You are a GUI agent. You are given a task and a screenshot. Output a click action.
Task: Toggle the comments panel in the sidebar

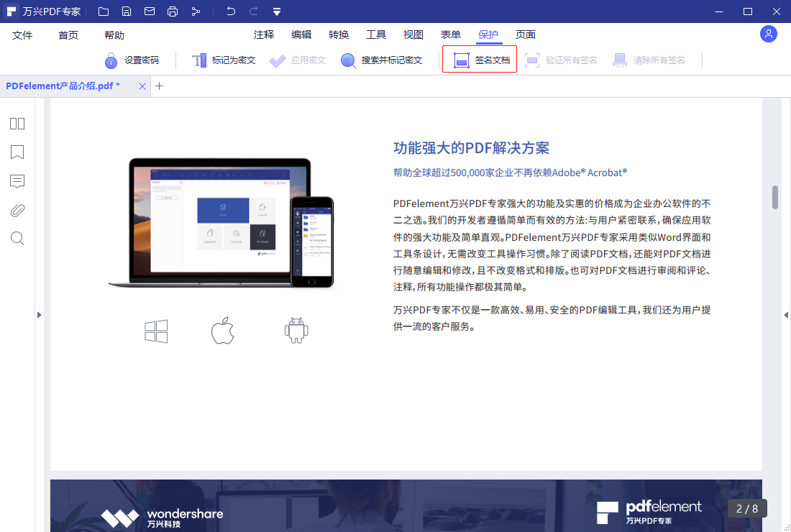pos(17,181)
